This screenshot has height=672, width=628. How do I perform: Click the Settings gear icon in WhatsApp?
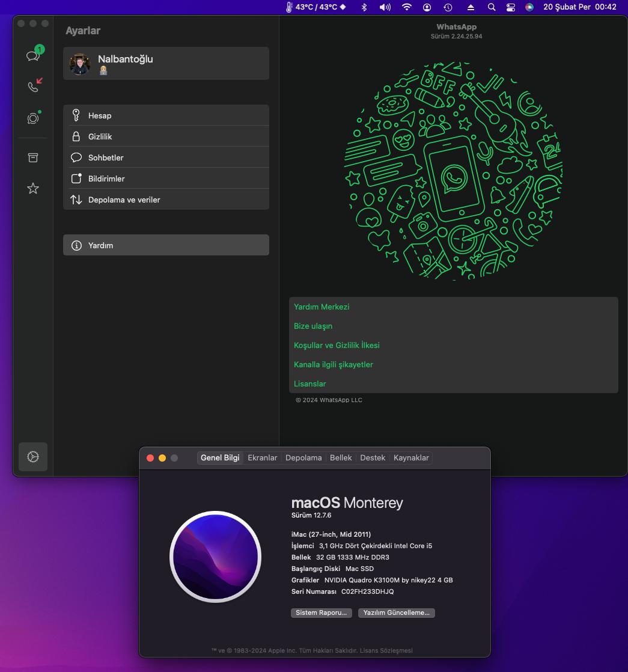point(33,457)
